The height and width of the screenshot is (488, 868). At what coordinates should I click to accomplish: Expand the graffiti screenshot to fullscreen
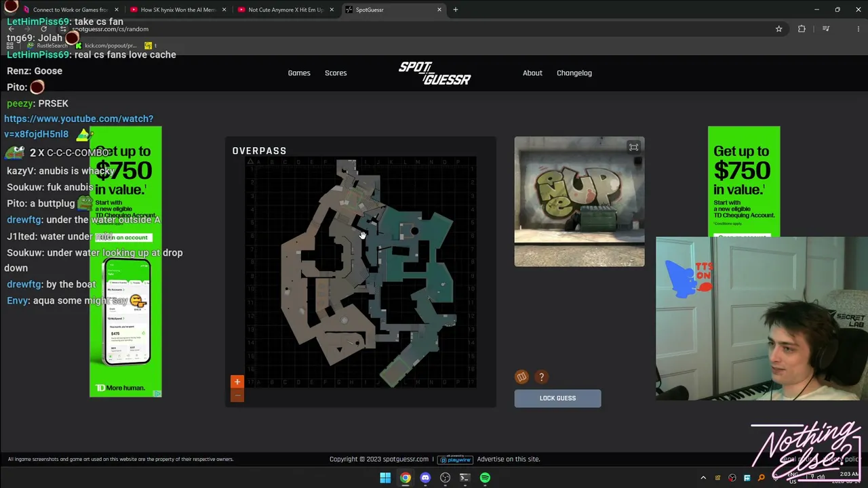pyautogui.click(x=633, y=147)
